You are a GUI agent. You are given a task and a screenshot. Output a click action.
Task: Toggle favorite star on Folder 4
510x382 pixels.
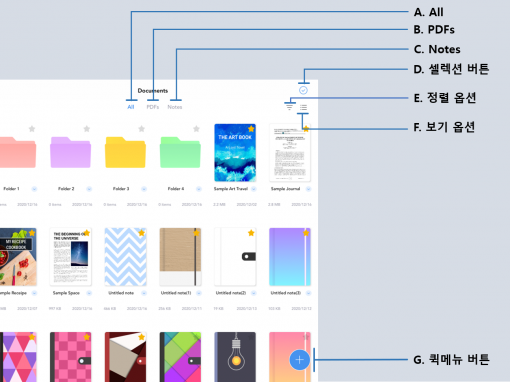coord(196,129)
